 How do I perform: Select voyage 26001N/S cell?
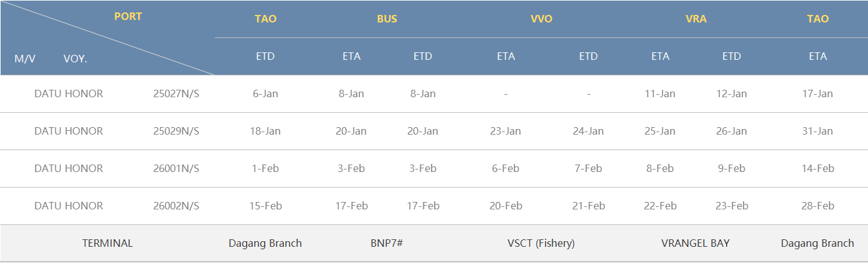(176, 168)
